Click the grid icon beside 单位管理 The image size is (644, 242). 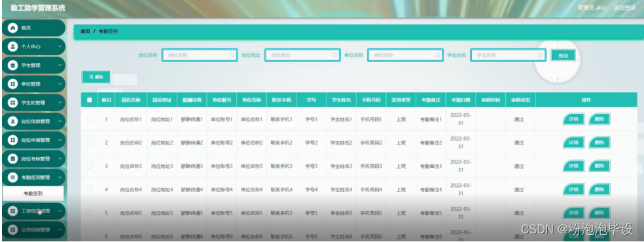pos(12,84)
